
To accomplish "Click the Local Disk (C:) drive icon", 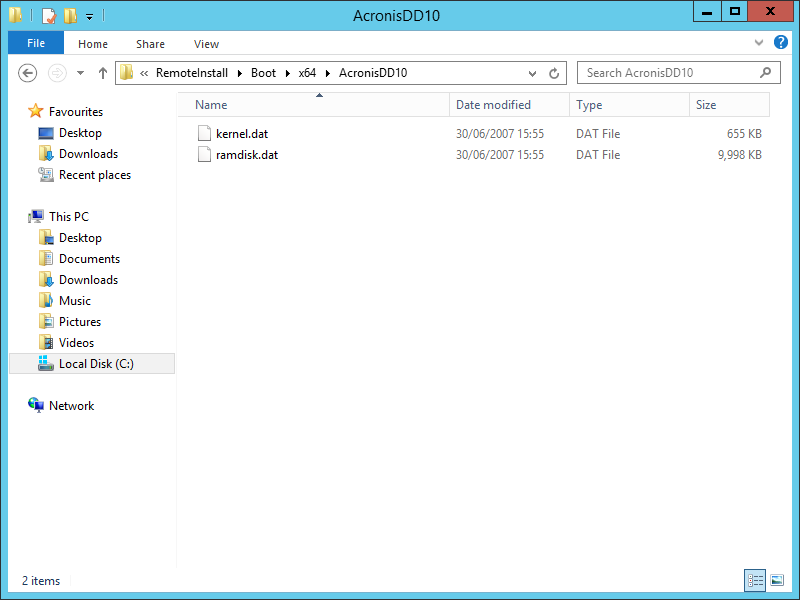I will (x=46, y=363).
